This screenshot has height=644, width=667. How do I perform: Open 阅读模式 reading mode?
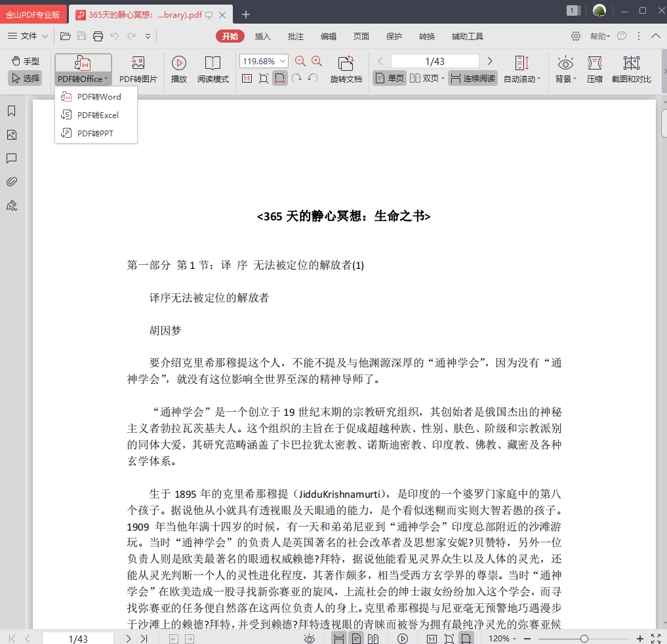(212, 70)
